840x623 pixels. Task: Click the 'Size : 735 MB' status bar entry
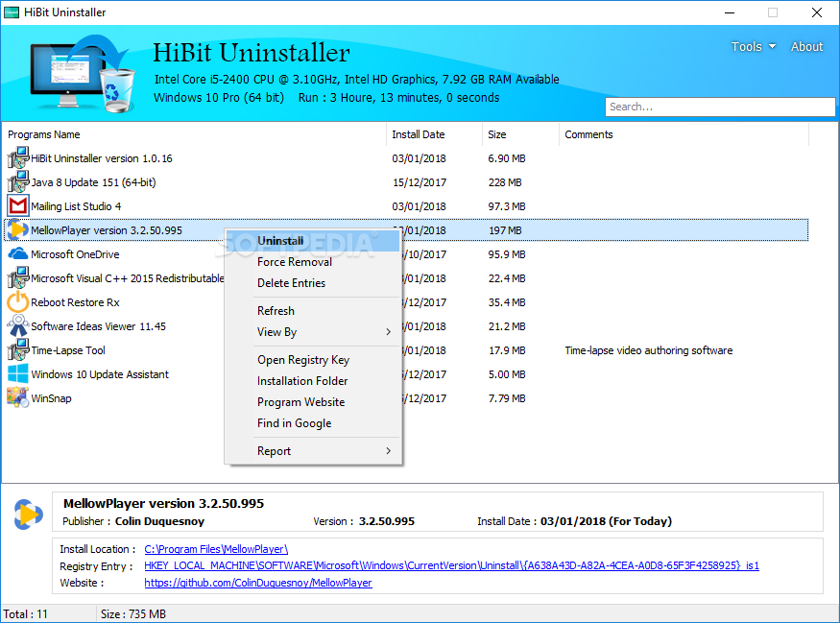(x=132, y=614)
